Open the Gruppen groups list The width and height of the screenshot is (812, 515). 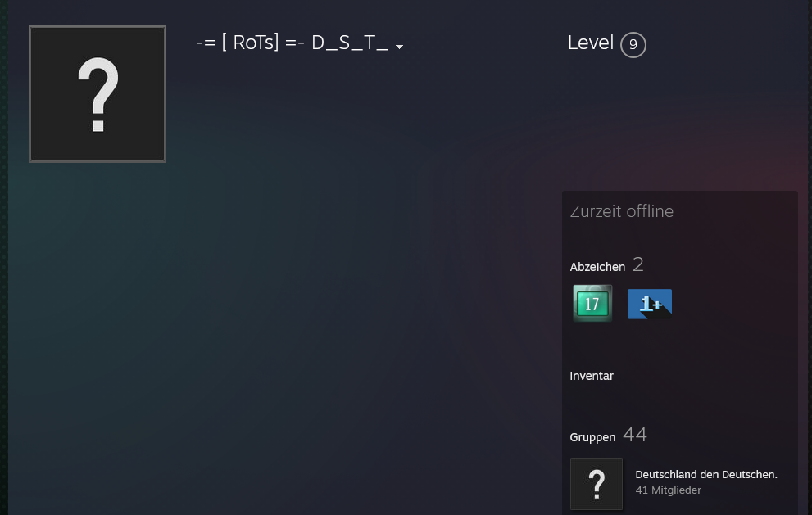tap(592, 437)
